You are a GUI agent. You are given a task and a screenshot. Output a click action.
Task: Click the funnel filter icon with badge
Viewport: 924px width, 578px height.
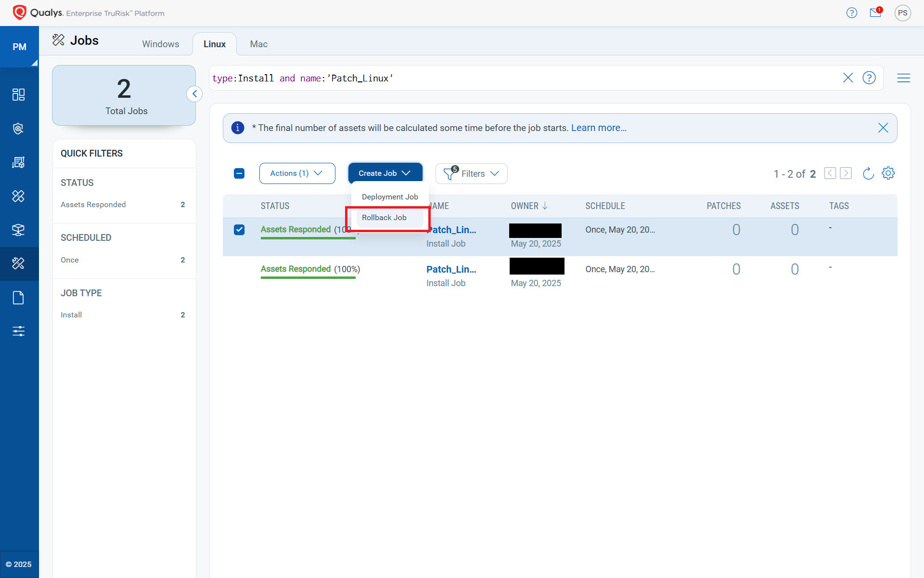(450, 173)
